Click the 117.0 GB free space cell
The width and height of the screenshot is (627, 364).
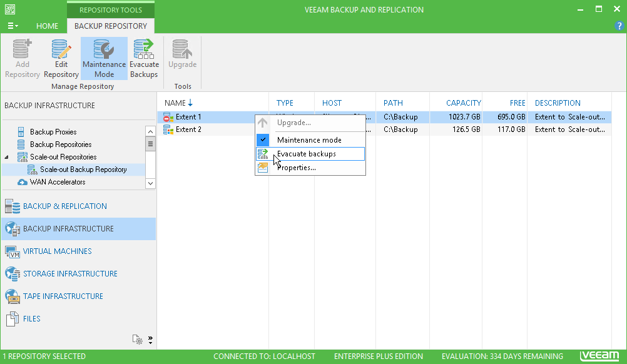coord(511,129)
